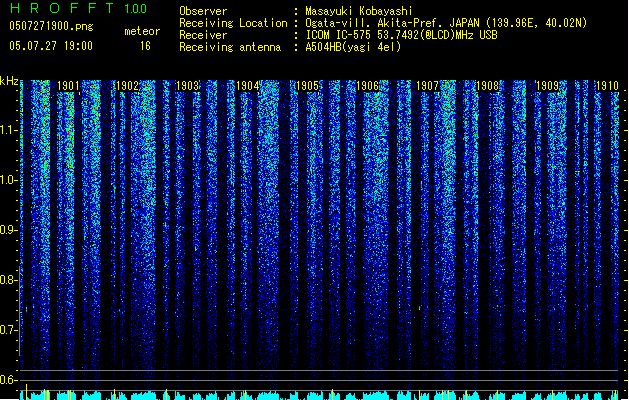Click the 'meteor' label

[142, 31]
